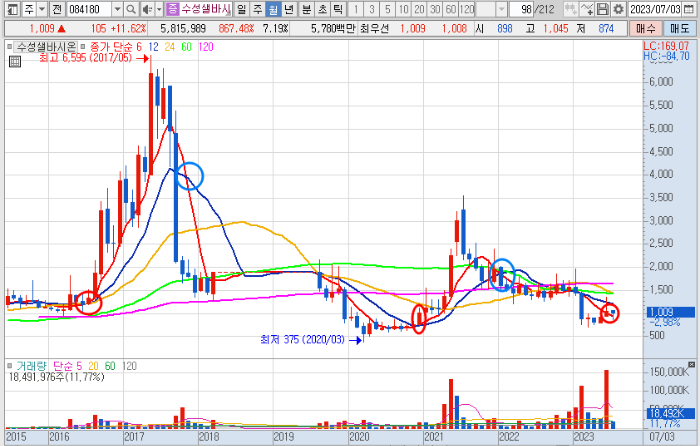The height and width of the screenshot is (446, 700).
Task: Click the 수성샐바시온 chart title label
Action: click(46, 46)
